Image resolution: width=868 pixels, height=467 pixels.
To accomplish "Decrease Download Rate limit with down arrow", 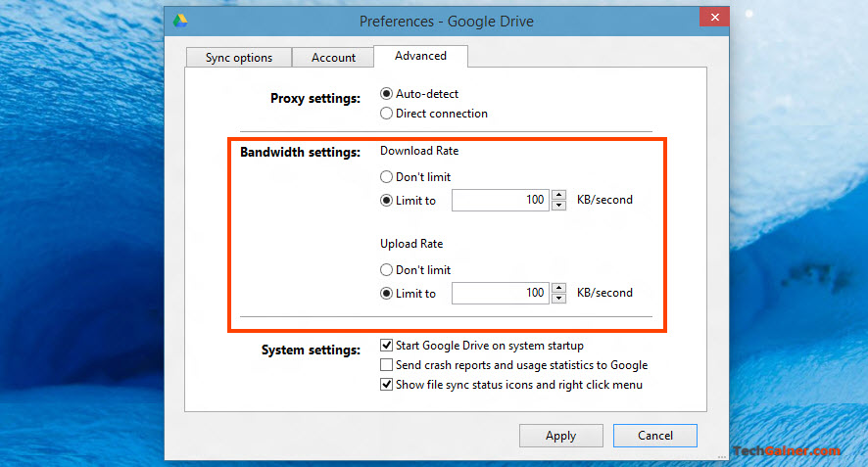I will coord(559,206).
